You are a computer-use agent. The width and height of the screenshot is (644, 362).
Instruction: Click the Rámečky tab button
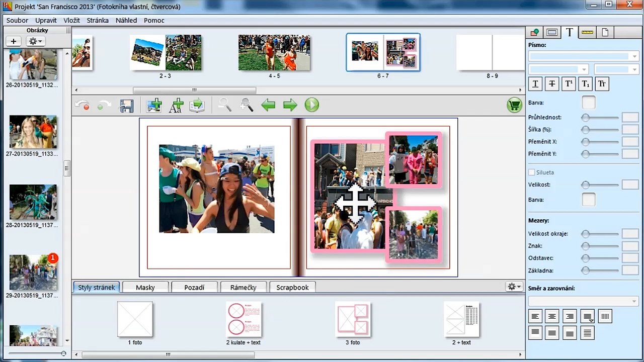point(244,287)
